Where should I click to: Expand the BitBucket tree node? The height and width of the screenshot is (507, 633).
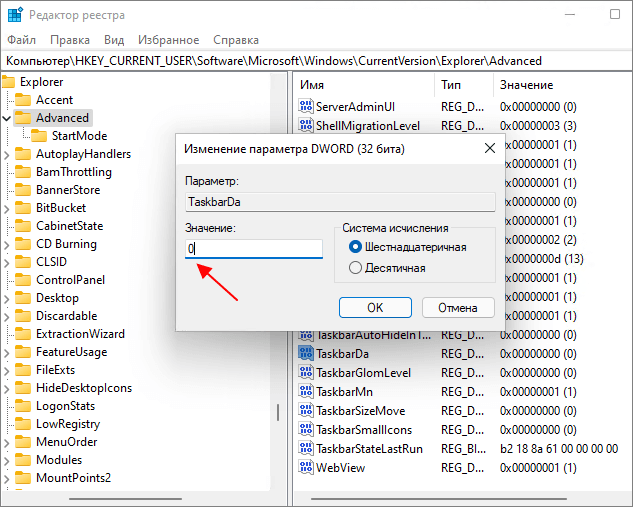point(6,208)
